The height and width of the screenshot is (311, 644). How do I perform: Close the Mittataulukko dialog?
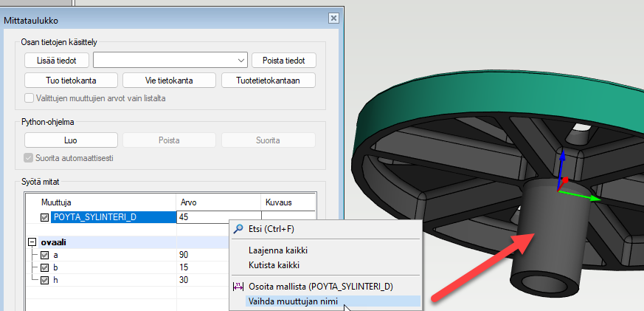(333, 18)
